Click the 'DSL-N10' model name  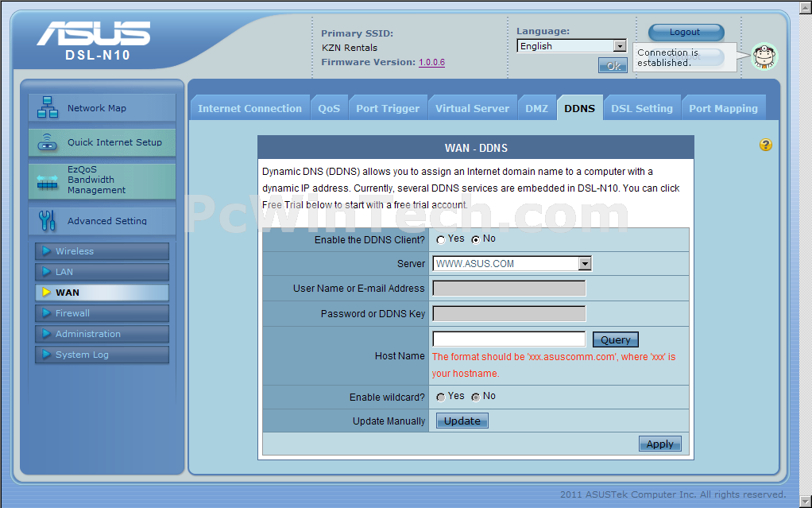98,55
